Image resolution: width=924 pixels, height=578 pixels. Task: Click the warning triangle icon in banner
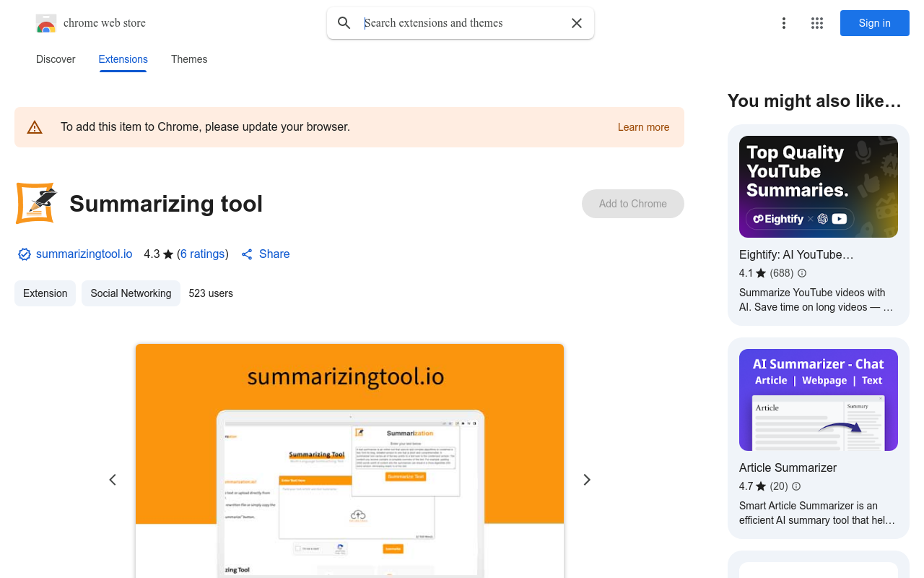click(35, 127)
